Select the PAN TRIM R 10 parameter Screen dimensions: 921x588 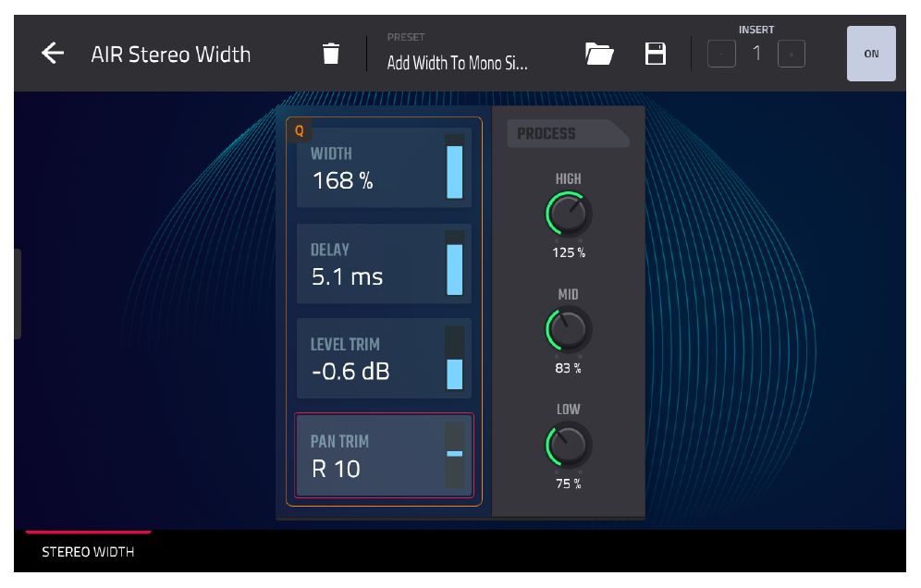point(384,455)
